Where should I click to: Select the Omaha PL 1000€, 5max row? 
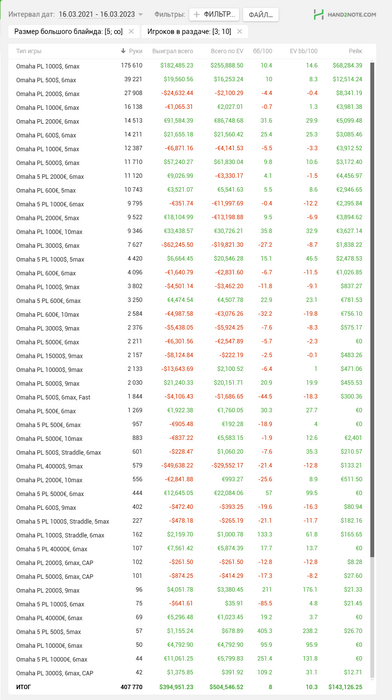pyautogui.click(x=189, y=149)
